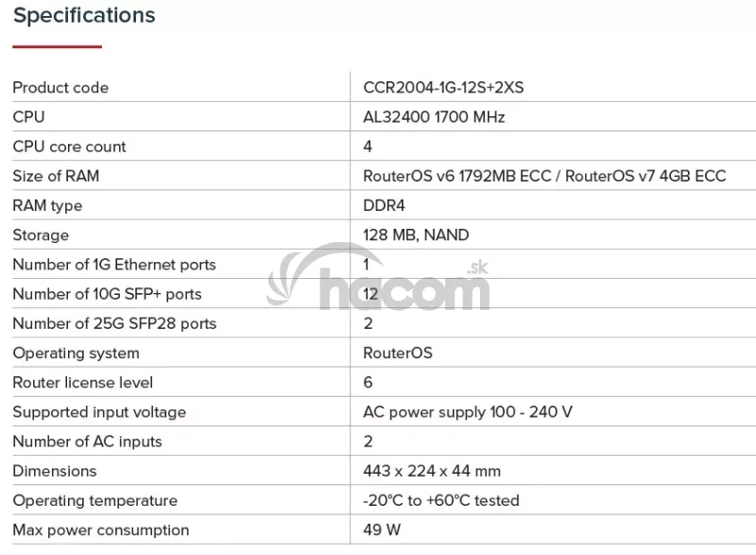Click the Operating system label
Image resolution: width=756 pixels, height=555 pixels.
tap(76, 353)
